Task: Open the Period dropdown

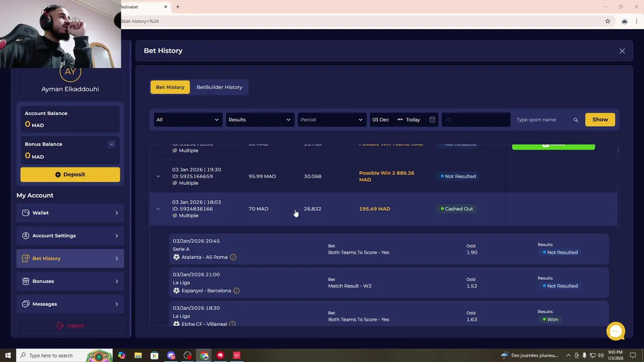Action: [x=332, y=120]
